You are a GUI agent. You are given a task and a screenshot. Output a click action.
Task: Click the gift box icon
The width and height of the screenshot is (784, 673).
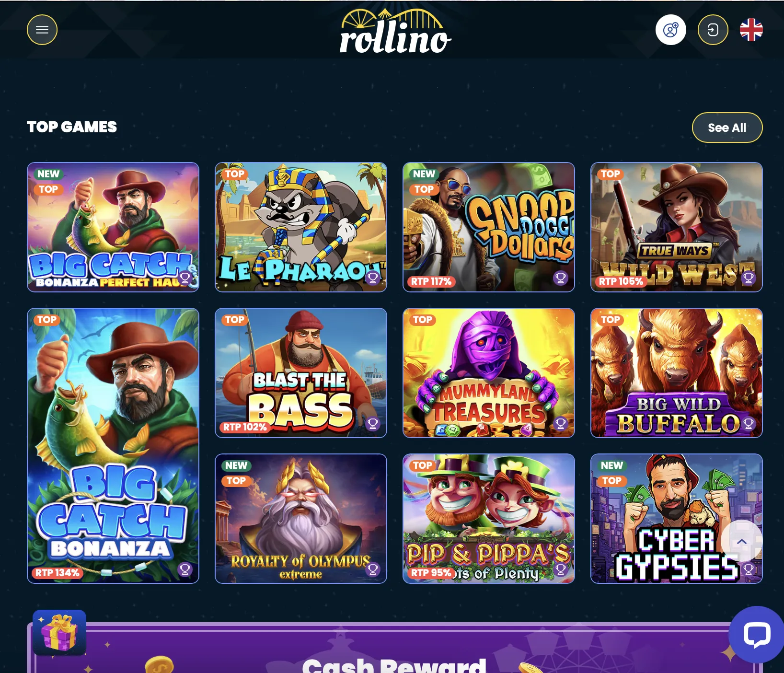coord(59,632)
